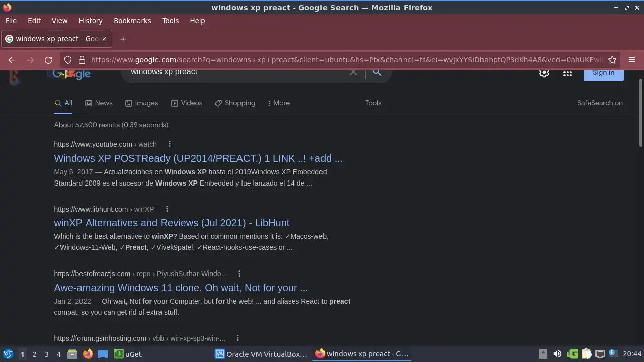Switch to Oracle VM VirtualBox window

[x=261, y=354]
